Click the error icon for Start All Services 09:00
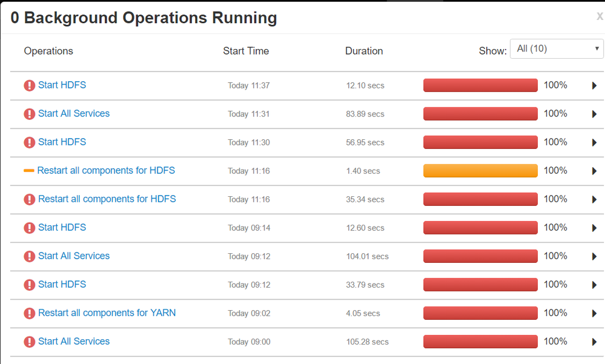Image resolution: width=605 pixels, height=364 pixels. click(29, 342)
